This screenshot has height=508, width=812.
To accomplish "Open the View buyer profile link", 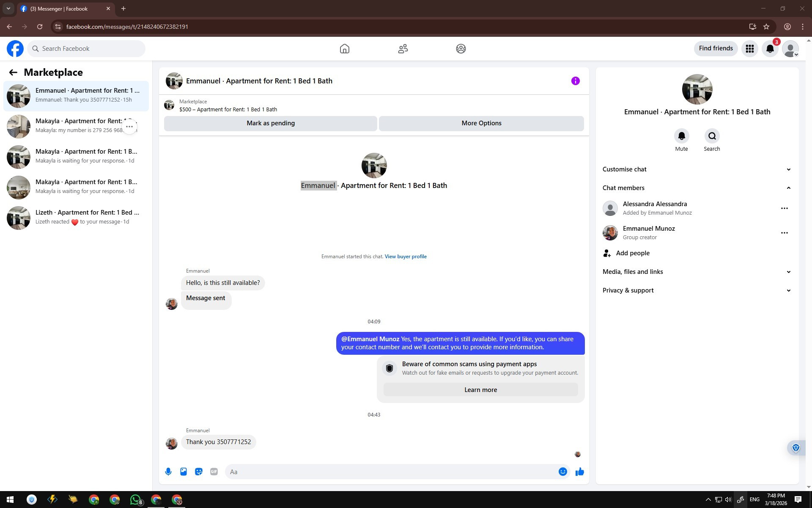I will (405, 257).
